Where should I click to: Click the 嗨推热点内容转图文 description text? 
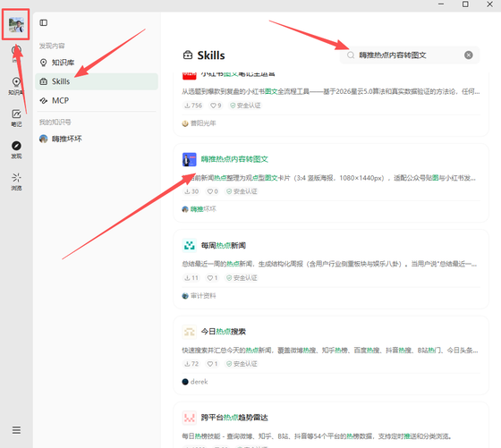329,178
